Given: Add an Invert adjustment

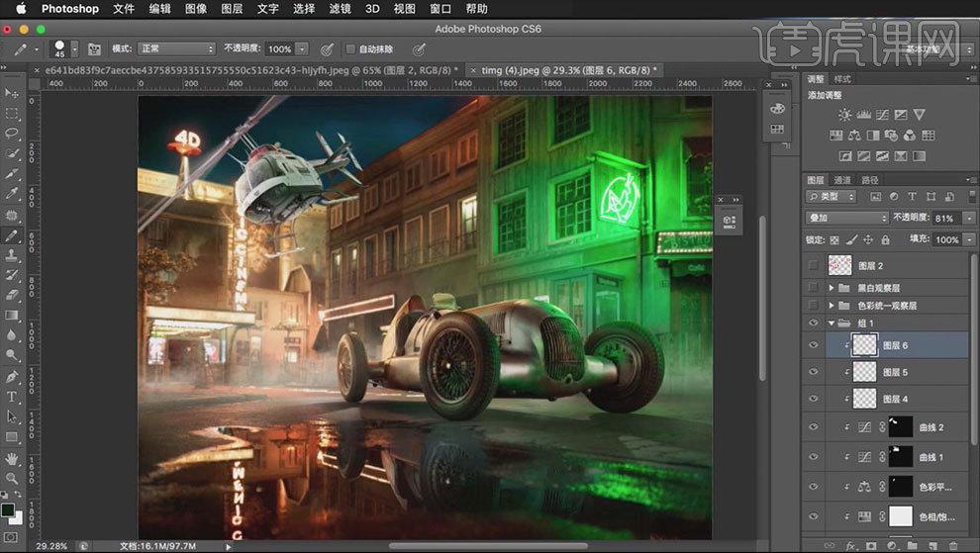Looking at the screenshot, I should point(845,155).
